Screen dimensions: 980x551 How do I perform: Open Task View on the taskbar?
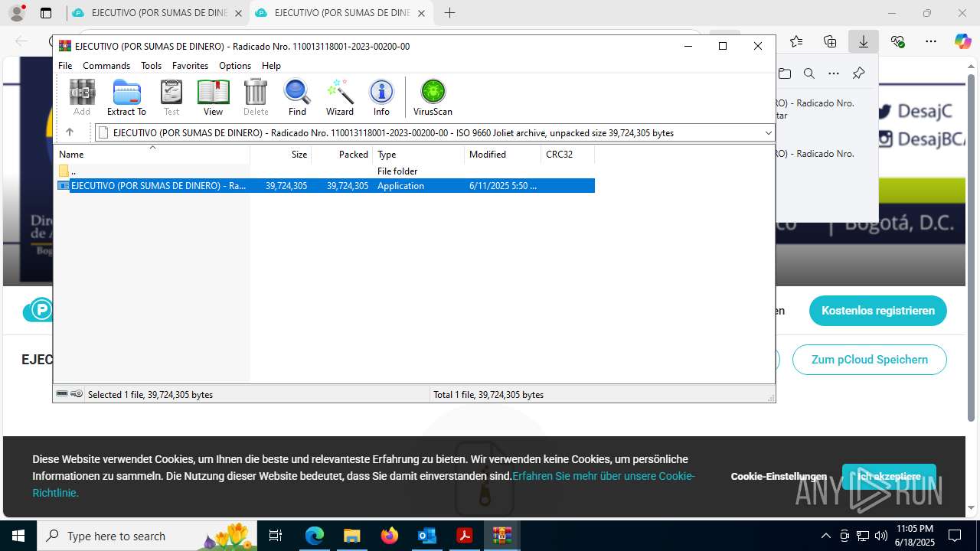276,536
